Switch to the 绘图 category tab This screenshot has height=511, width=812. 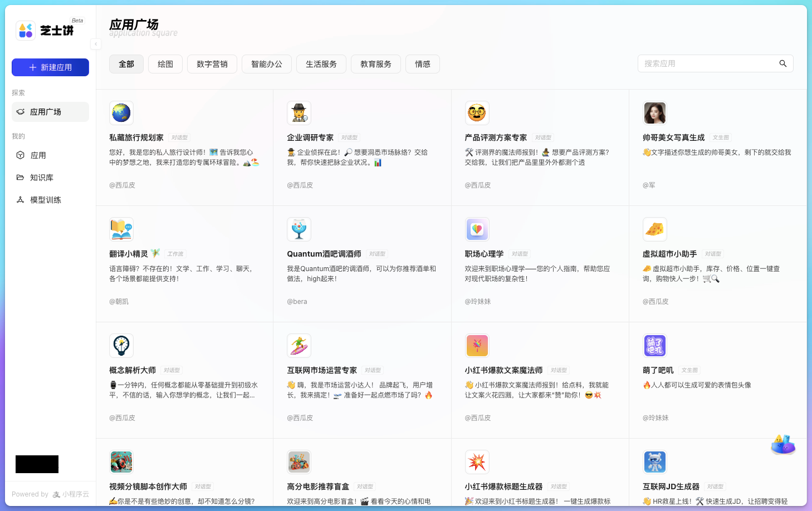(x=165, y=63)
